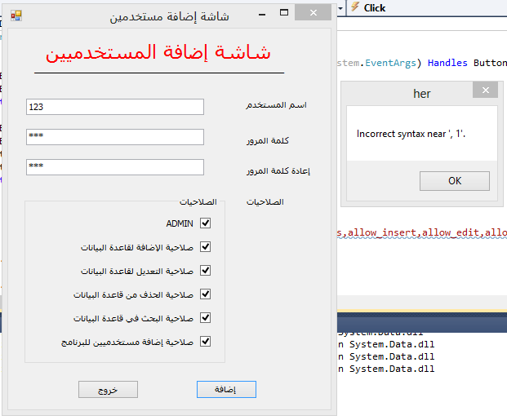
Task: Click the lightning bolt Click event icon
Action: 355,7
